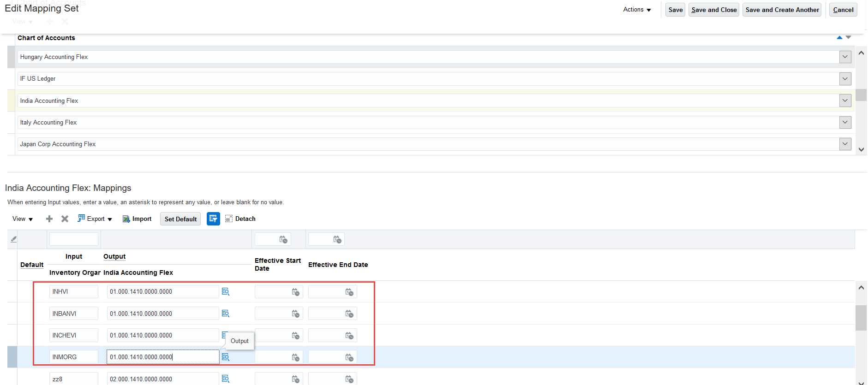Open output search icon for INHVI row
Image resolution: width=868 pixels, height=385 pixels.
[226, 292]
